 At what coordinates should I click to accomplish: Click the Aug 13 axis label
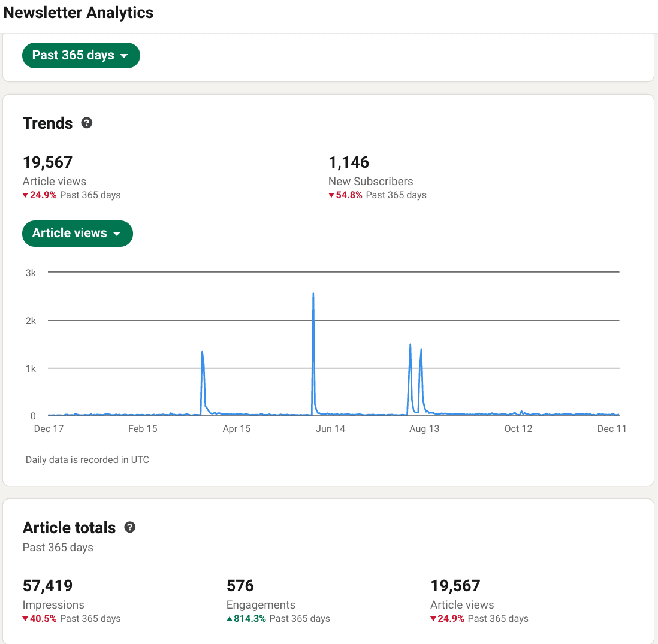pos(424,428)
